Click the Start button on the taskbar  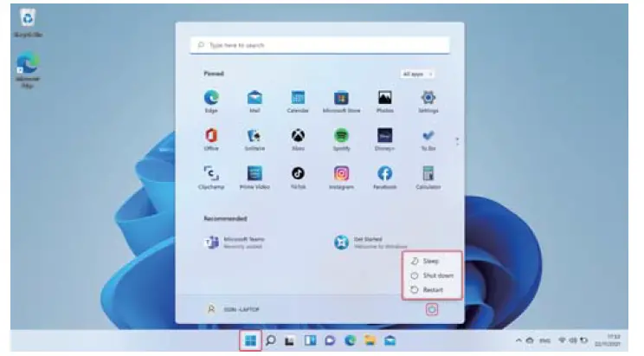(x=250, y=340)
